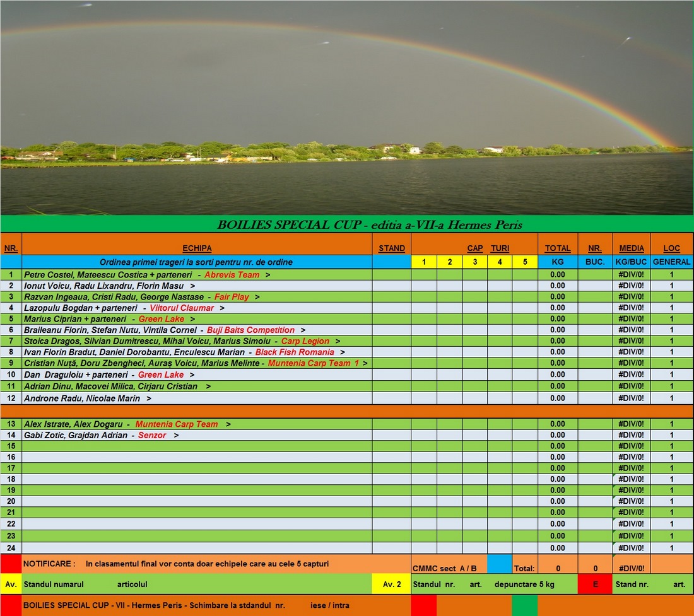Select the green square in the Schimbare row
694x616 pixels.
click(x=524, y=606)
